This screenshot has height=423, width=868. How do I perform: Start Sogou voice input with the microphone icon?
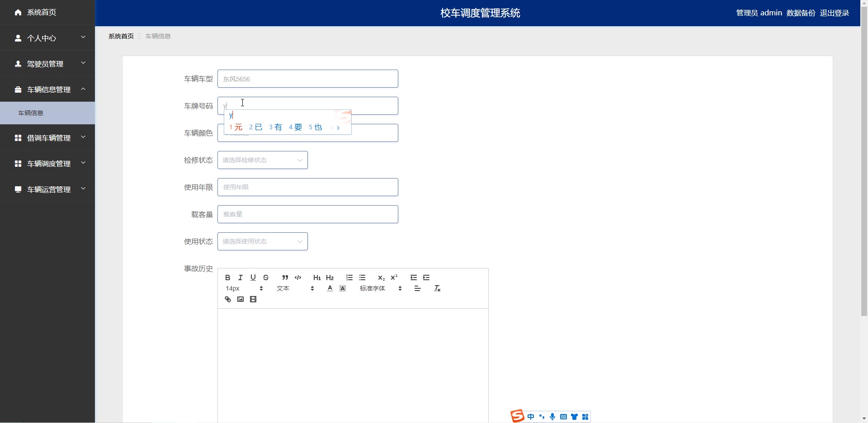552,416
